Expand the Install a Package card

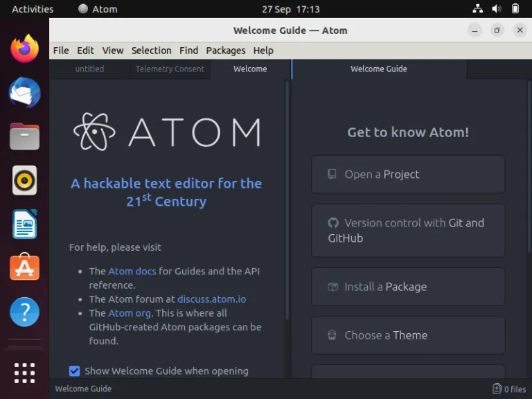(x=408, y=287)
